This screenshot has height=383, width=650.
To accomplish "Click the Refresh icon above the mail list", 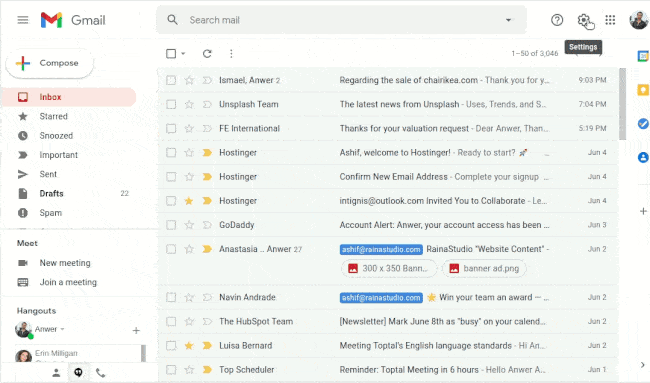I will (x=207, y=53).
